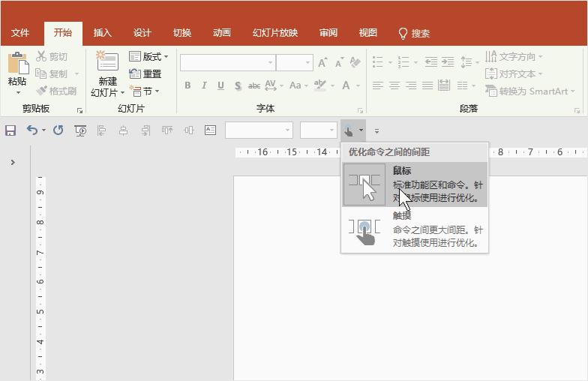Viewport: 588px width, 381px height.
Task: Click the font name combo box
Action: click(x=228, y=63)
